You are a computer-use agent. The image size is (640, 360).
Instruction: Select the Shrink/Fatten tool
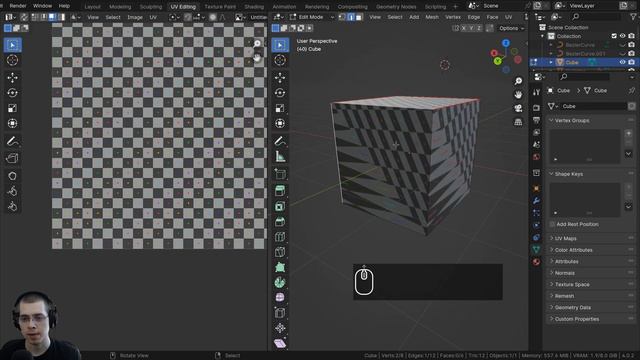coord(280,328)
